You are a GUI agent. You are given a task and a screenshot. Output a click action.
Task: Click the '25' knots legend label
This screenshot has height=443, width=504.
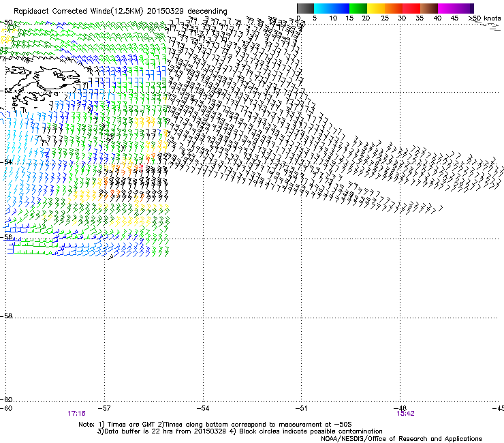(x=385, y=18)
